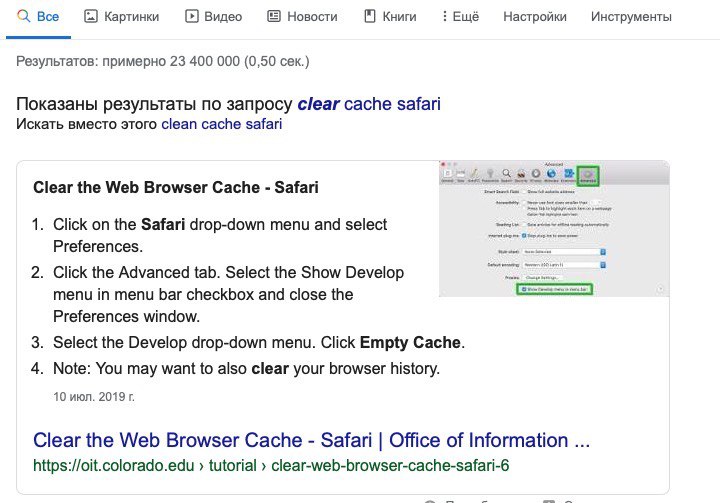Click step 3 text mentioning Empty Cache
The image size is (720, 503).
click(259, 343)
